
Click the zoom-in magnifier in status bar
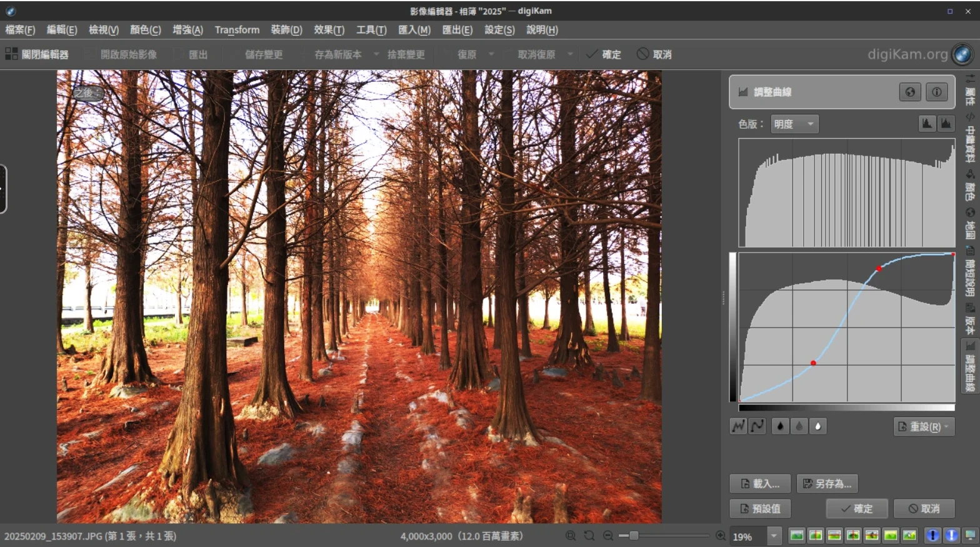(721, 536)
